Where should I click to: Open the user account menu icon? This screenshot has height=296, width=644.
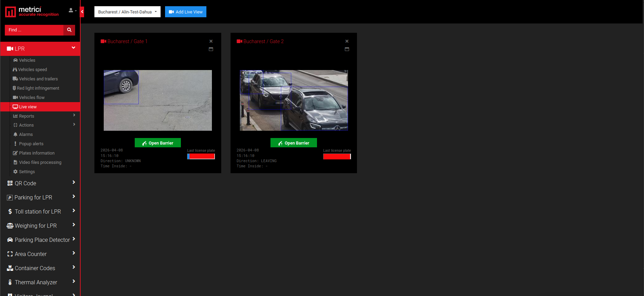72,11
